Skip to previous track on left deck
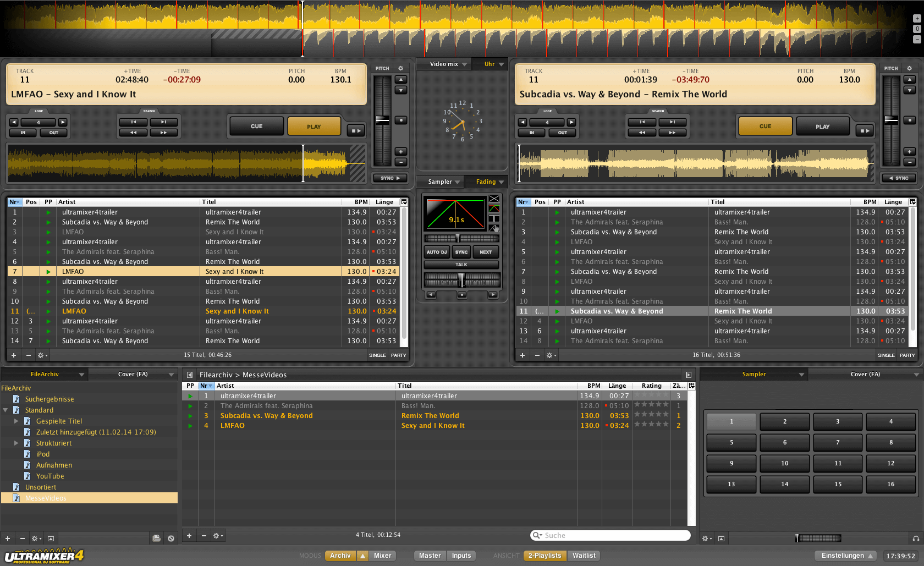Screen dimensions: 924x566 (133, 122)
